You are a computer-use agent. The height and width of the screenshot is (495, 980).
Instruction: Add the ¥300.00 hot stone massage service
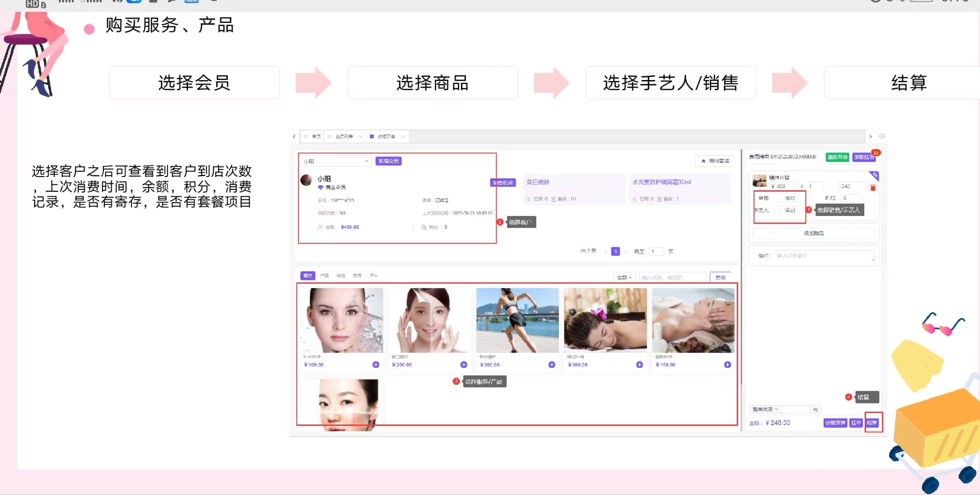click(x=639, y=365)
